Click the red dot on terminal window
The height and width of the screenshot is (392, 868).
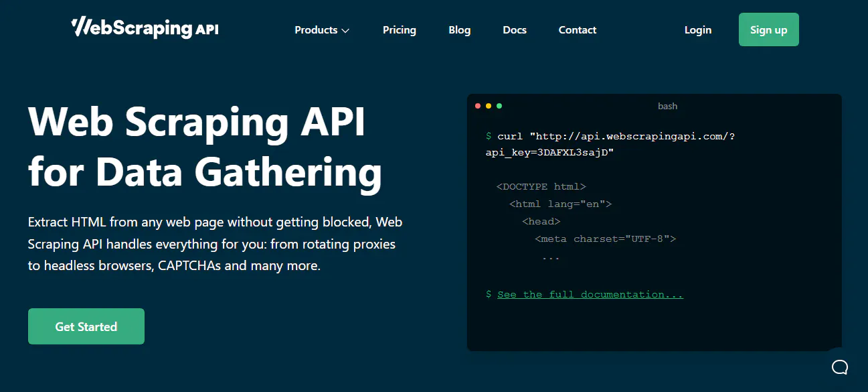pyautogui.click(x=477, y=105)
